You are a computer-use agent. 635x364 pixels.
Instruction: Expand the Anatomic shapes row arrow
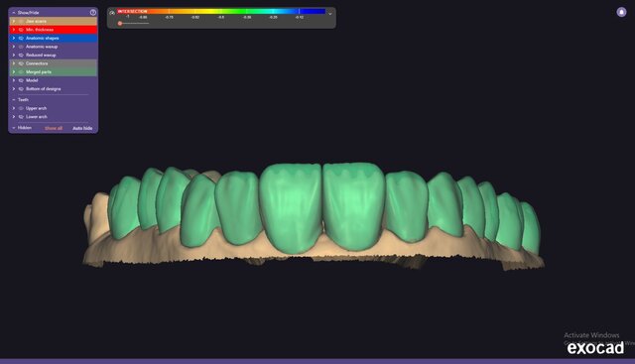click(14, 38)
